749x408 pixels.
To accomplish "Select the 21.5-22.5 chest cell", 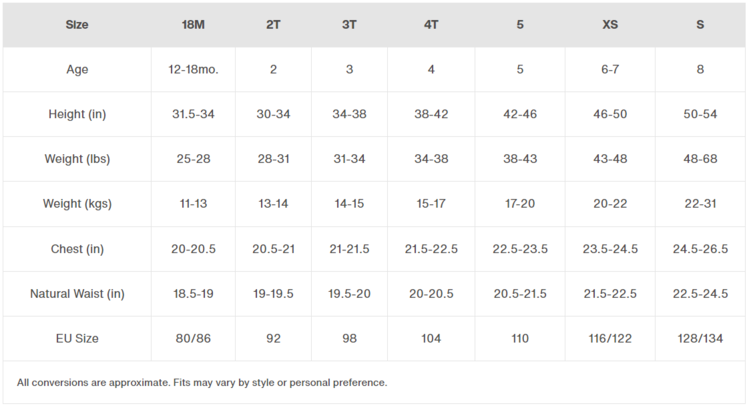I will point(431,249).
